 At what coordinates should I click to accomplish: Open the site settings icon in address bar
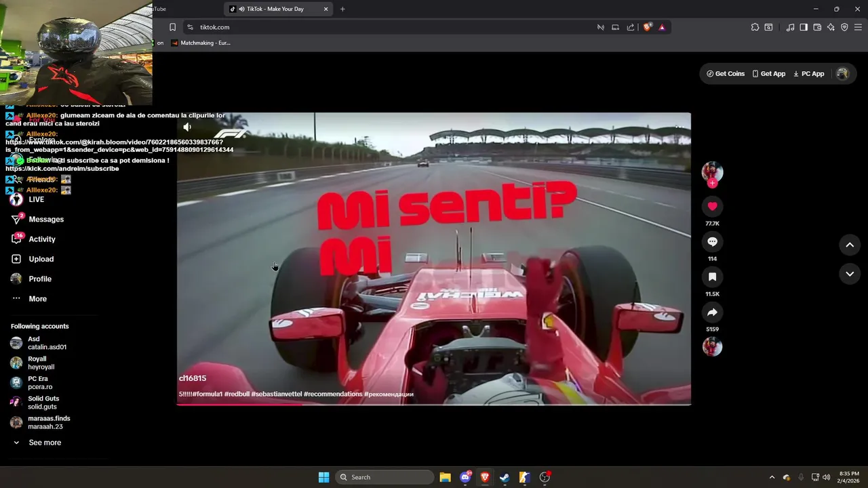click(x=190, y=27)
